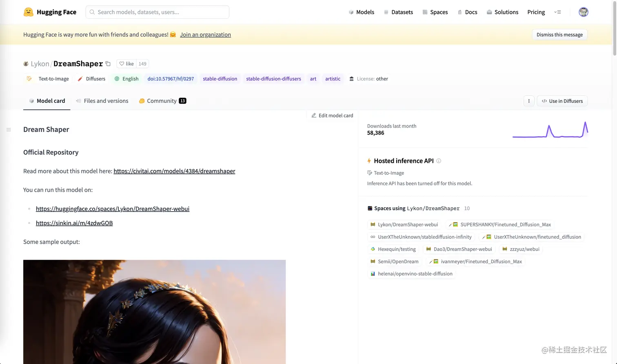Click Edit model card

click(332, 115)
